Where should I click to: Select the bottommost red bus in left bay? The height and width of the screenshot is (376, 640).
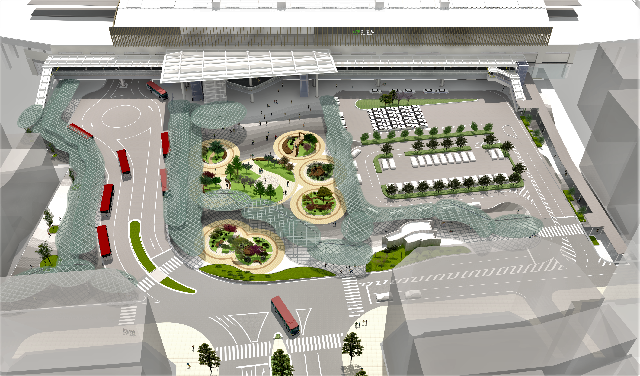click(x=104, y=242)
